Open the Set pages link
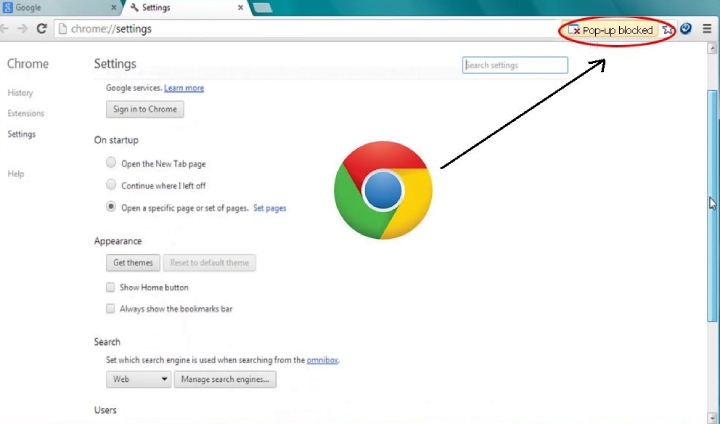The height and width of the screenshot is (424, 720). coord(270,208)
